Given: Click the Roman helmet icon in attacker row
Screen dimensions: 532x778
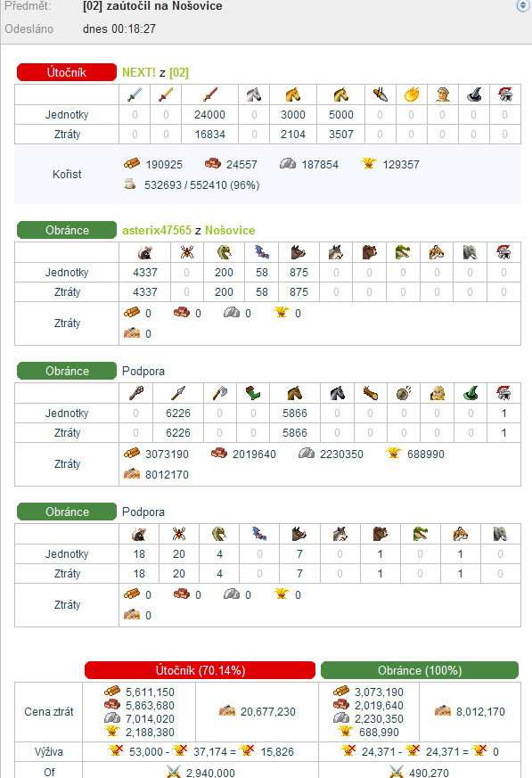Looking at the screenshot, I should 504,94.
